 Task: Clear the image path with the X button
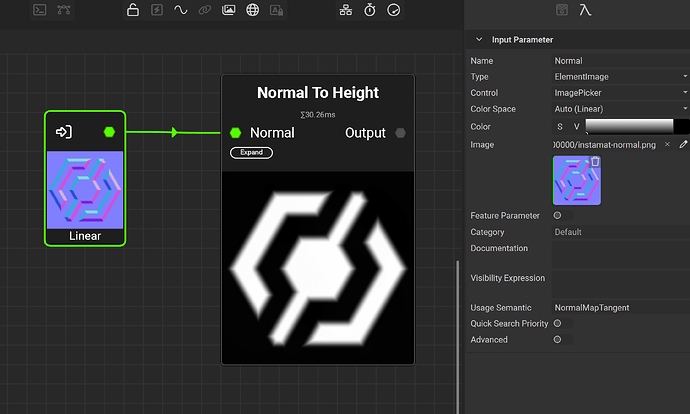[667, 144]
